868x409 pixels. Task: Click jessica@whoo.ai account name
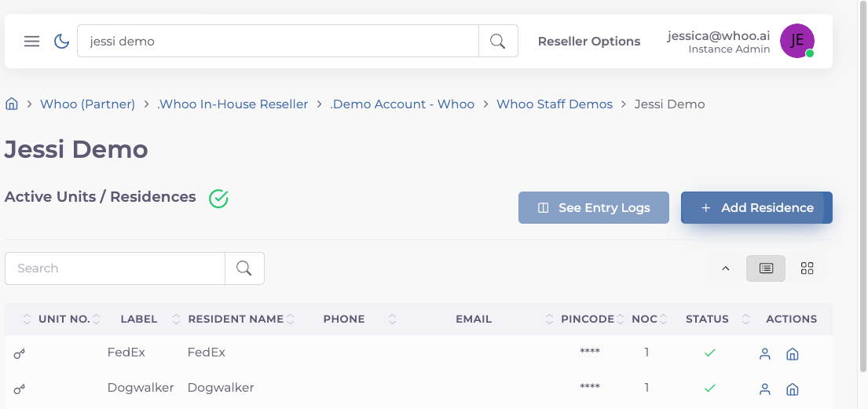pos(719,35)
